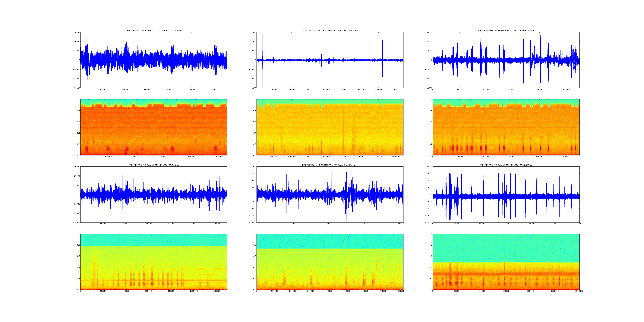Image resolution: width=644 pixels, height=322 pixels.
Task: Click the cyan upper band of the RN12881 spectrogram
Action: pyautogui.click(x=506, y=248)
